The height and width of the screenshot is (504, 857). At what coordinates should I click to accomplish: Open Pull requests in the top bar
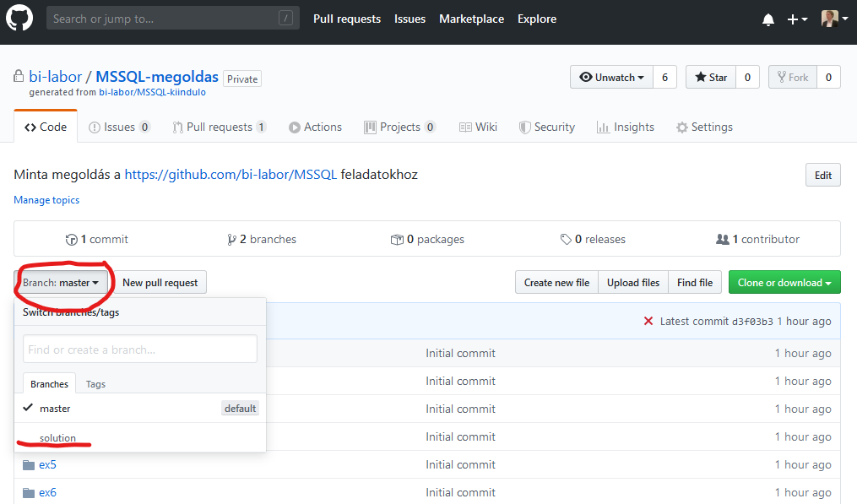pyautogui.click(x=347, y=19)
